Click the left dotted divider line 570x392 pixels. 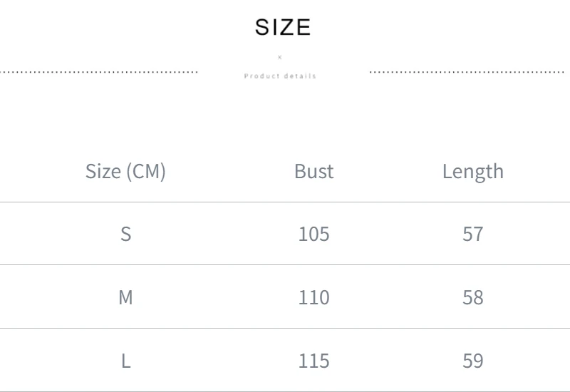pyautogui.click(x=98, y=72)
